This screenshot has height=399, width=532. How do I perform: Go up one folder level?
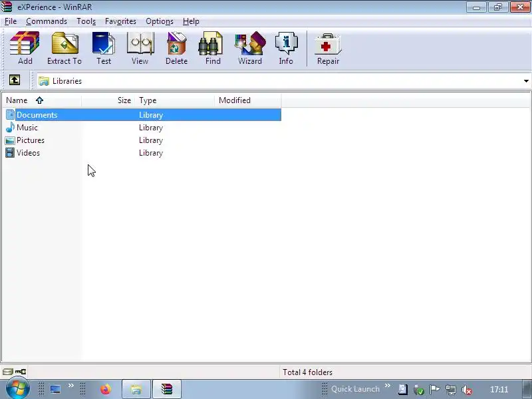point(14,80)
